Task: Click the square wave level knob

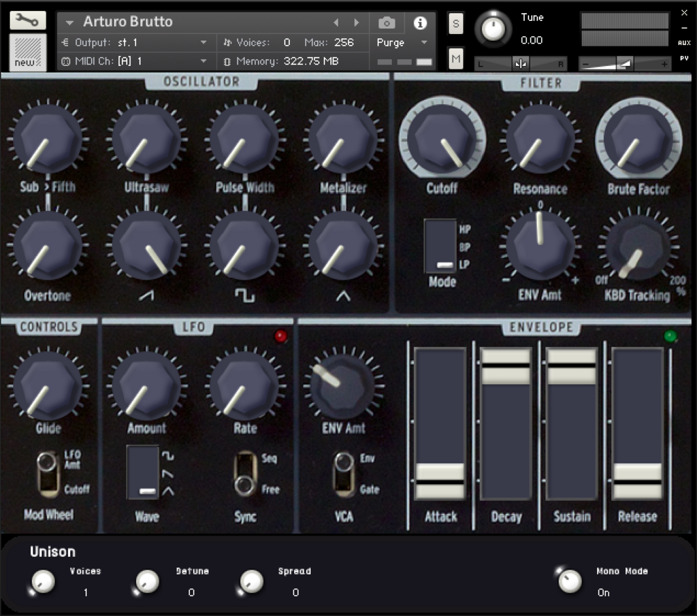Action: click(x=245, y=246)
